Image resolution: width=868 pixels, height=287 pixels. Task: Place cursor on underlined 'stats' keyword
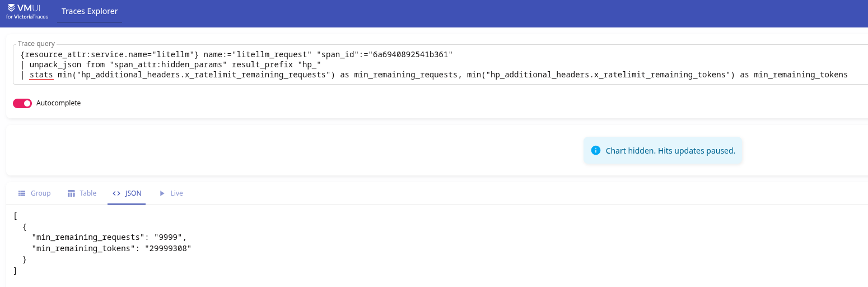click(x=41, y=75)
